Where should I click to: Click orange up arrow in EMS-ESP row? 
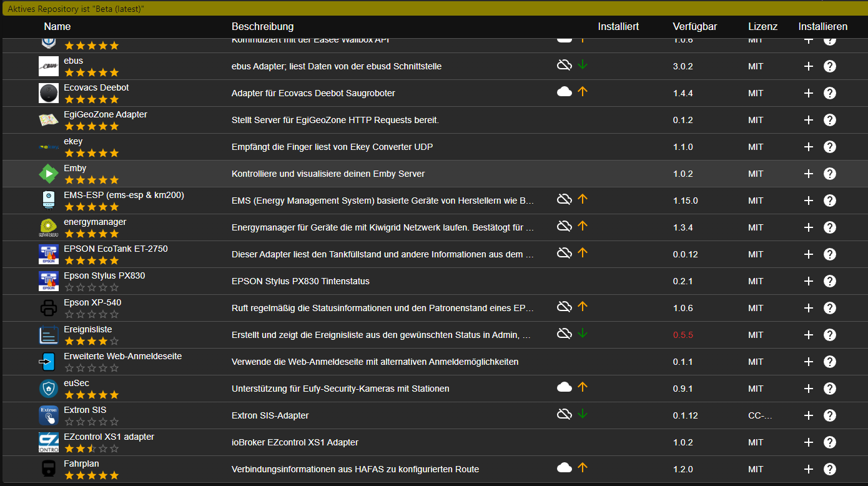coord(583,199)
